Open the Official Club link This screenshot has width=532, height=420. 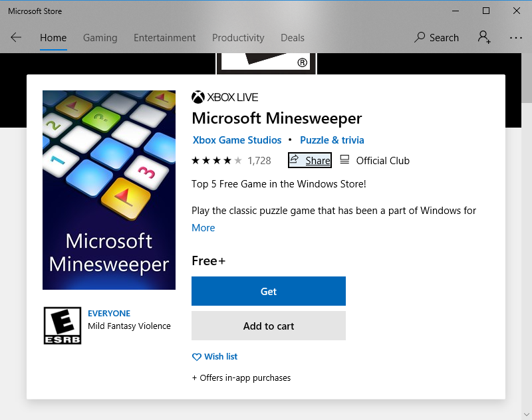click(375, 160)
